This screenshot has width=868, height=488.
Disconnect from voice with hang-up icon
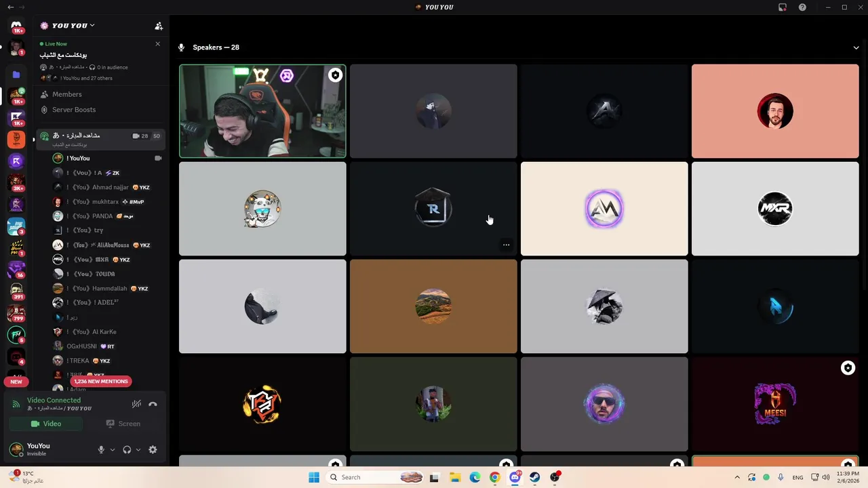(x=153, y=404)
